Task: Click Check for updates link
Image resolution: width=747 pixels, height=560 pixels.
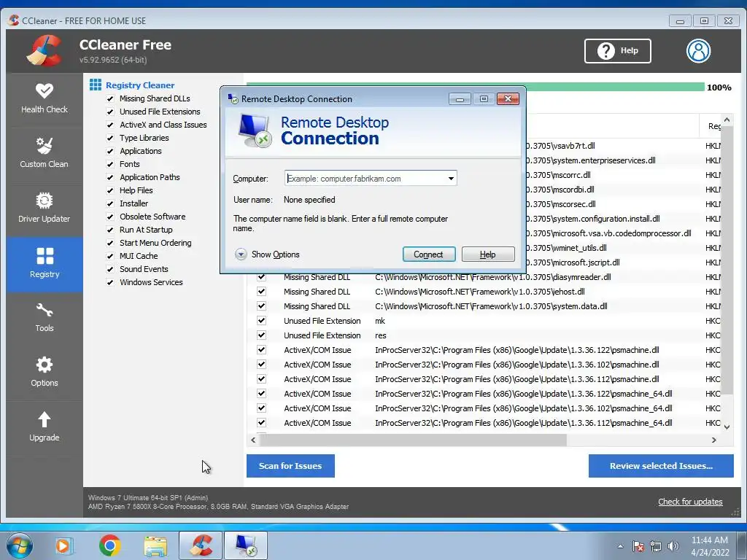Action: pos(690,502)
